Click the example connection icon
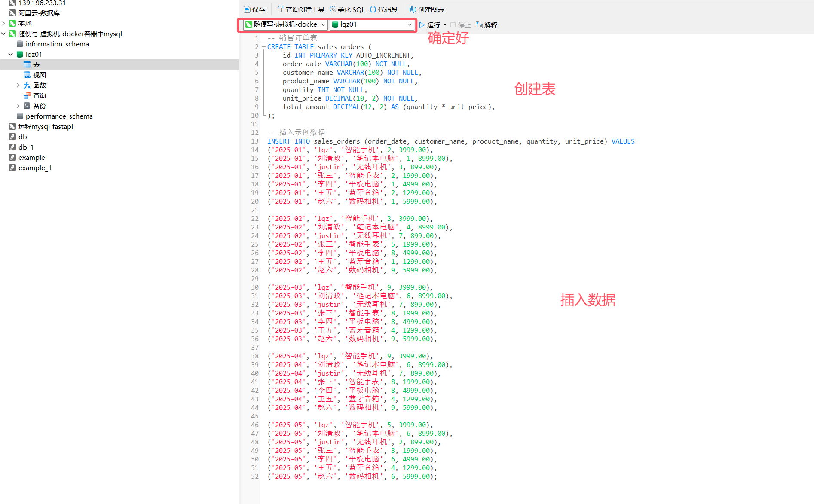The height and width of the screenshot is (504, 814). [x=12, y=157]
